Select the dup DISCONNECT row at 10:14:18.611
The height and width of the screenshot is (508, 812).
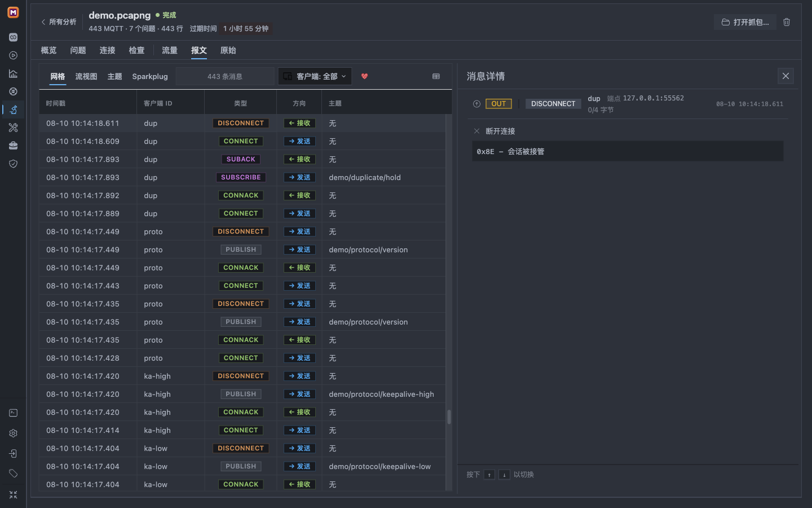coord(242,123)
